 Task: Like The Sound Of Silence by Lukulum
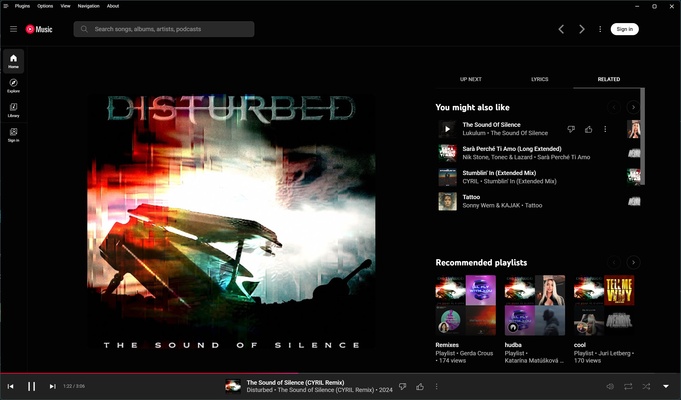coord(588,129)
